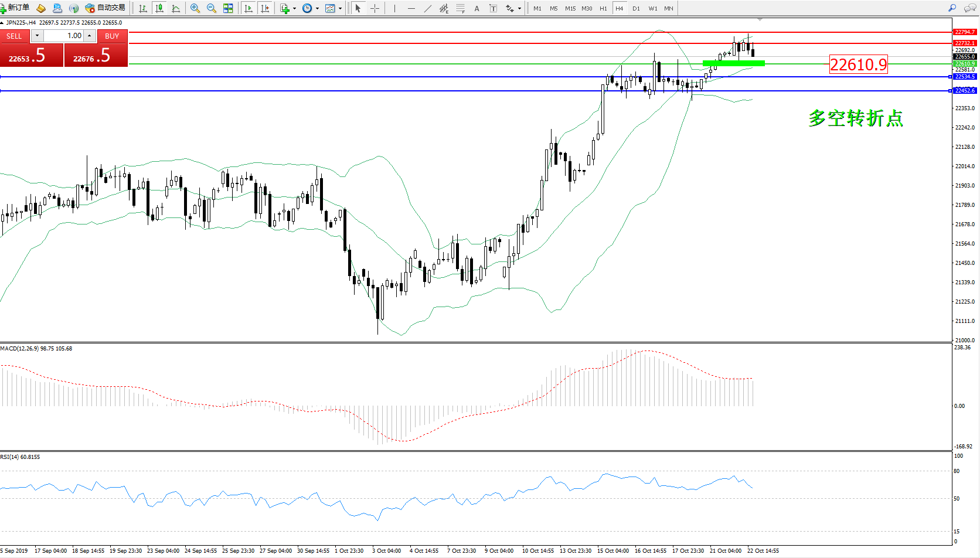980x558 pixels.
Task: Switch chart to bar chart mode
Action: pyautogui.click(x=142, y=8)
